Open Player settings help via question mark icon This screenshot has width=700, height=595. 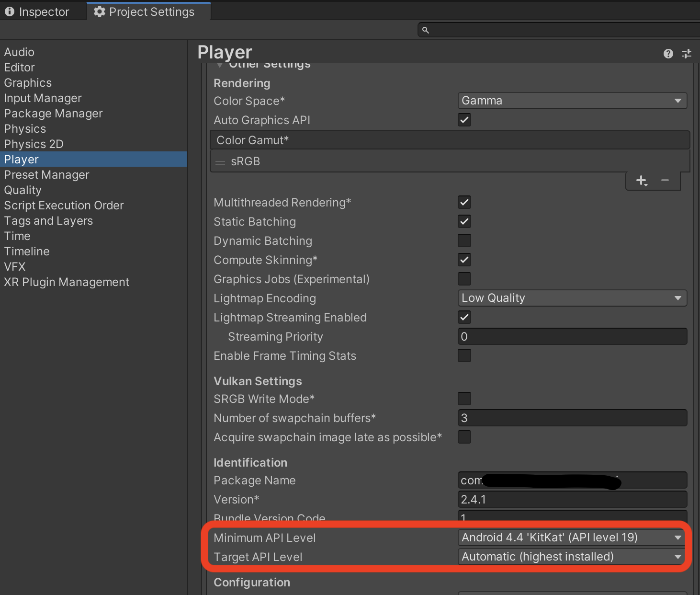(668, 54)
